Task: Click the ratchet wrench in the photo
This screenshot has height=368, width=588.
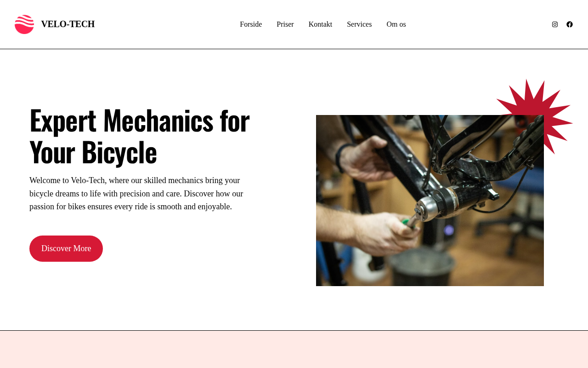Action: pyautogui.click(x=416, y=216)
